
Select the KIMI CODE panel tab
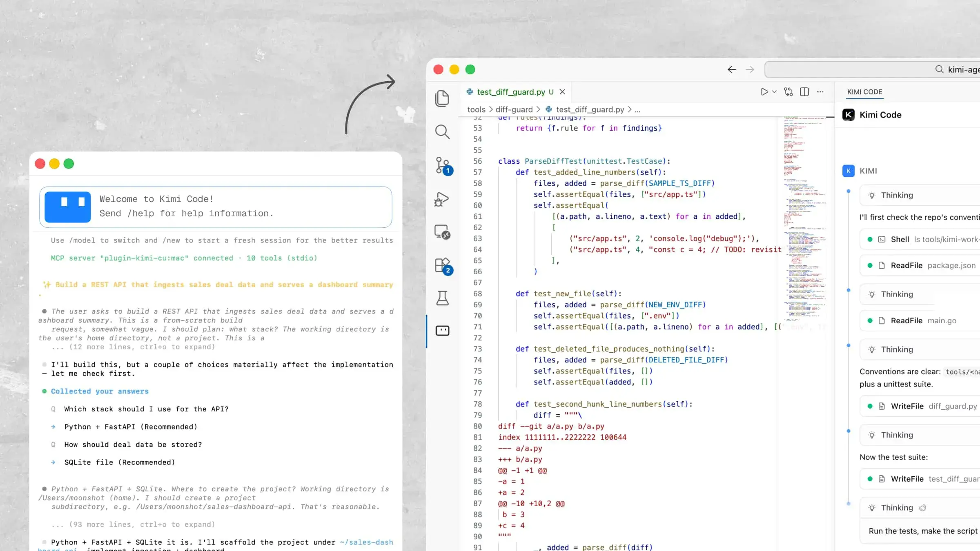[x=864, y=92]
